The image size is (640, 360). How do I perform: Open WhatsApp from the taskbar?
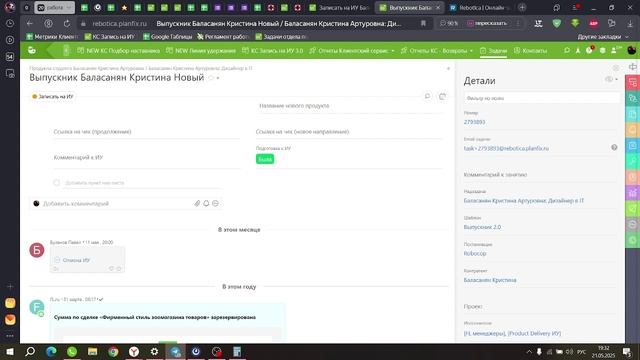tap(72, 351)
